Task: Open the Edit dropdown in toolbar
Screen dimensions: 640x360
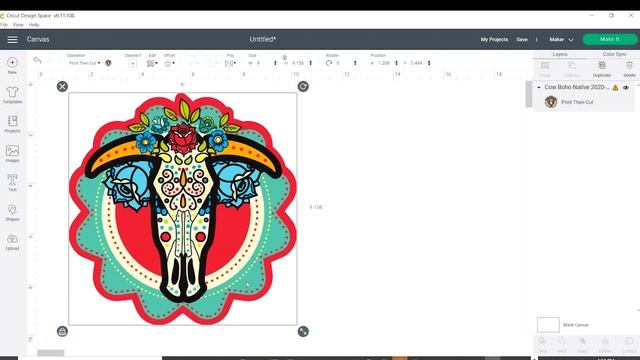Action: click(152, 63)
